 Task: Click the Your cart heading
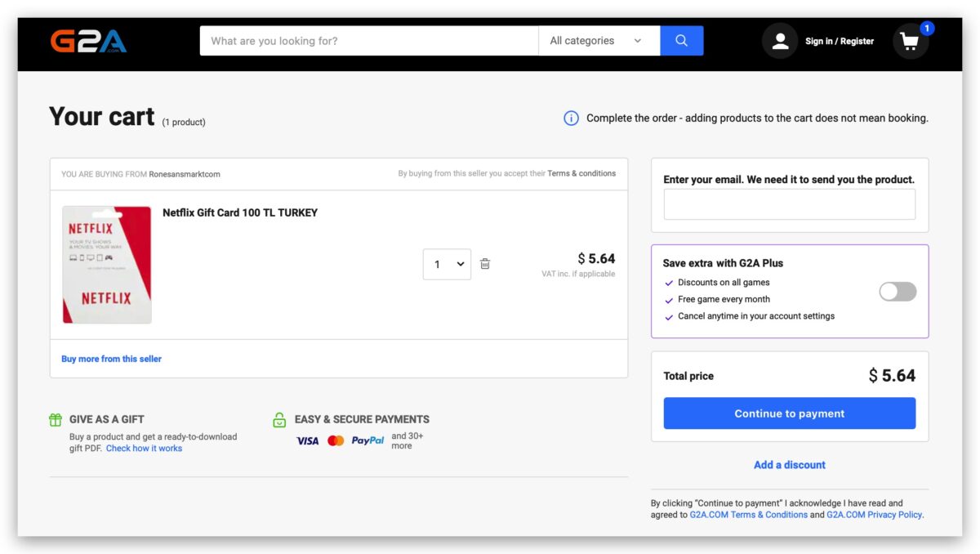tap(102, 117)
